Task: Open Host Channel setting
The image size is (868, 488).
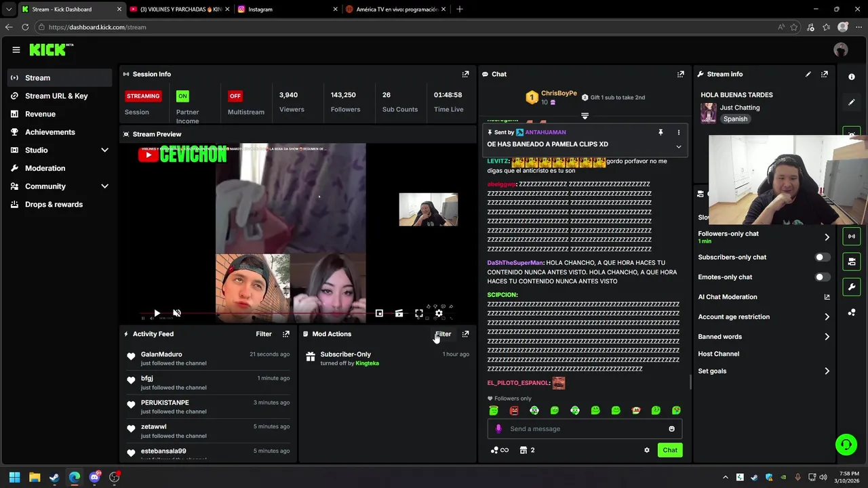Action: click(718, 354)
